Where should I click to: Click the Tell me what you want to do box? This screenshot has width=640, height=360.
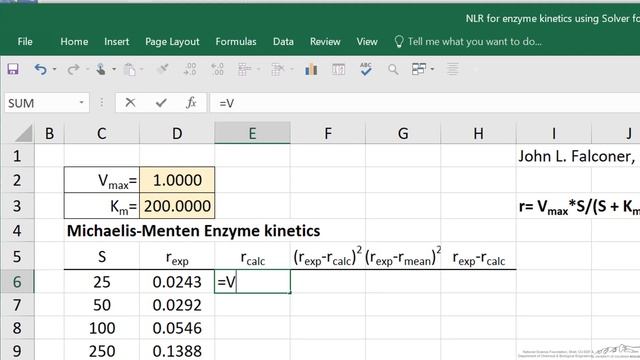tap(475, 42)
